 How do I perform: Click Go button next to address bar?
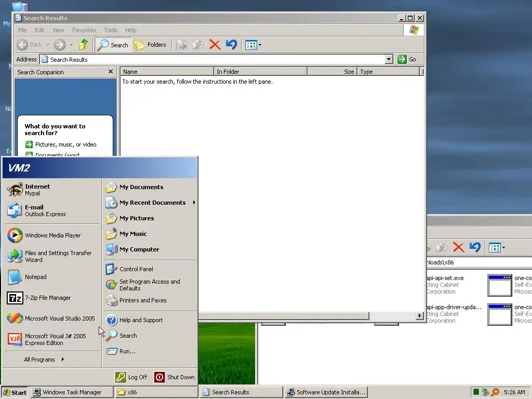[x=407, y=59]
